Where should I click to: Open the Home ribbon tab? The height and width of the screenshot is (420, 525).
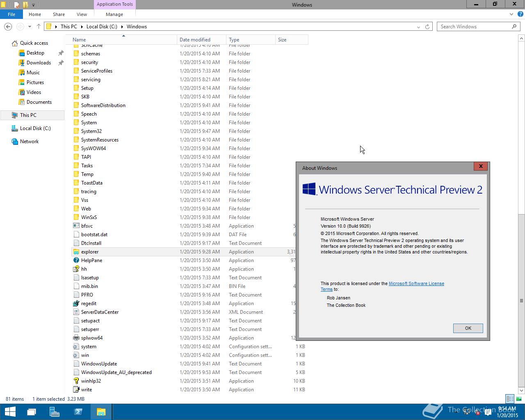[x=35, y=14]
